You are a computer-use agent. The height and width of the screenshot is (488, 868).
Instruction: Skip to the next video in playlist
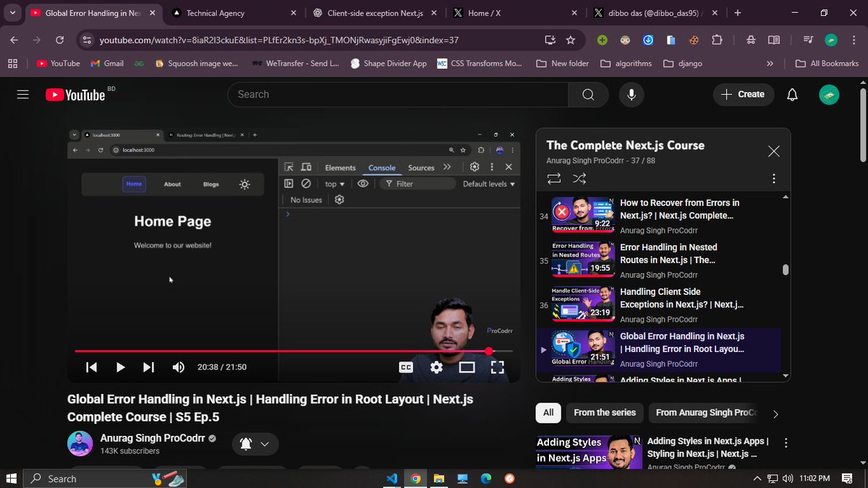(148, 367)
